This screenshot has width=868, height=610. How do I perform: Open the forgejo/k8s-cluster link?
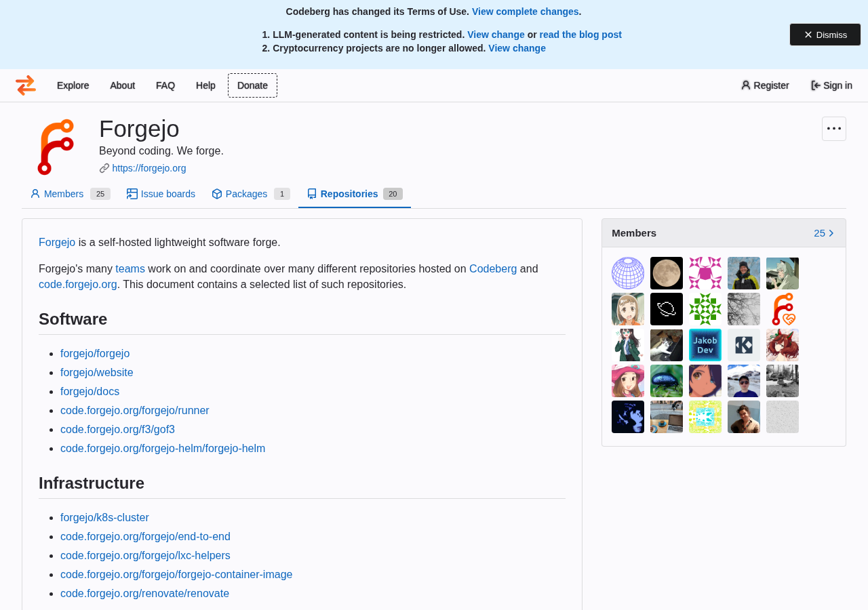104,518
